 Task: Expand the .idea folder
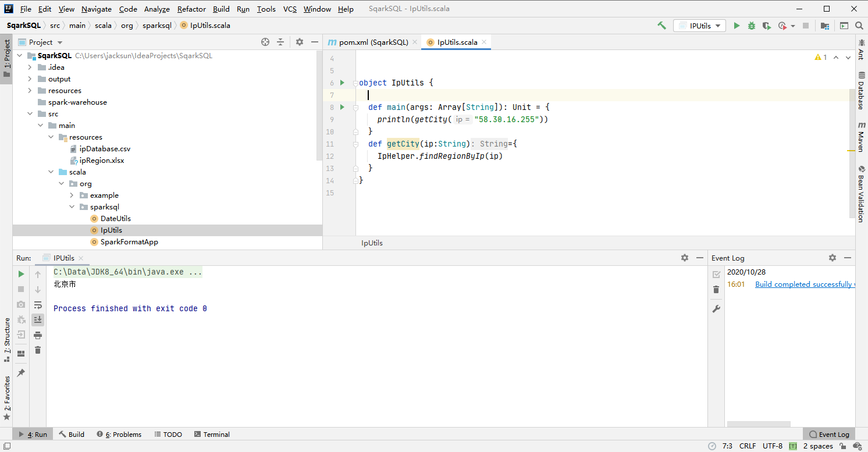click(x=30, y=67)
